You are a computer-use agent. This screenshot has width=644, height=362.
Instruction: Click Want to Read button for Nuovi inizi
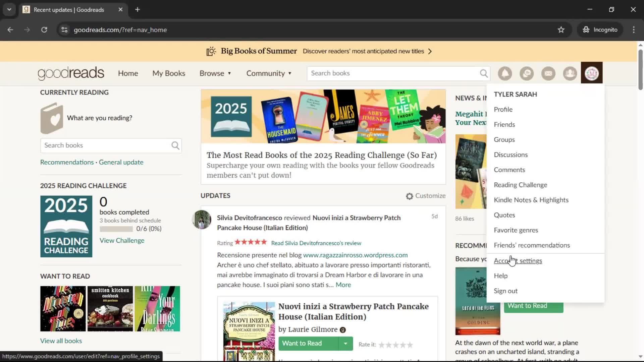[x=308, y=344]
